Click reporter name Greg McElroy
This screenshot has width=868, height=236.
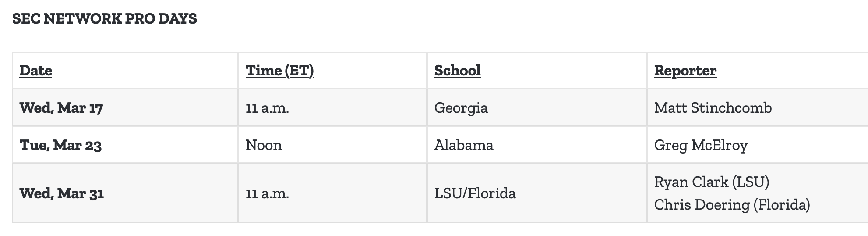click(701, 145)
